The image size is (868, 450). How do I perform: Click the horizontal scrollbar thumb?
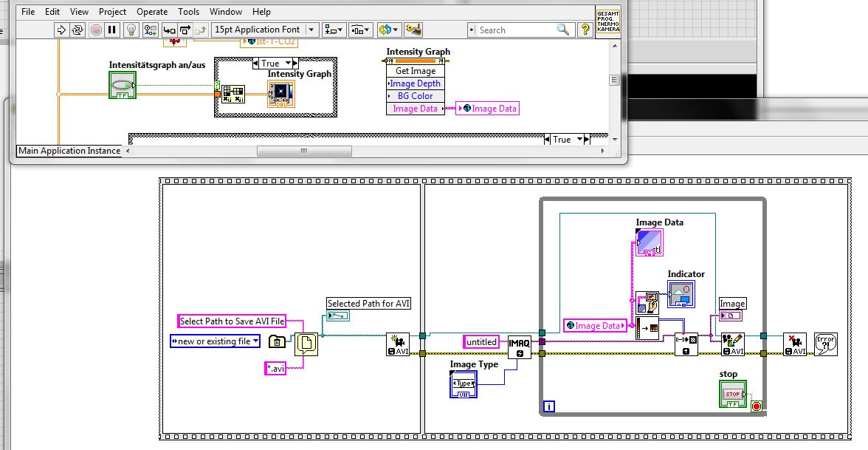(x=304, y=151)
